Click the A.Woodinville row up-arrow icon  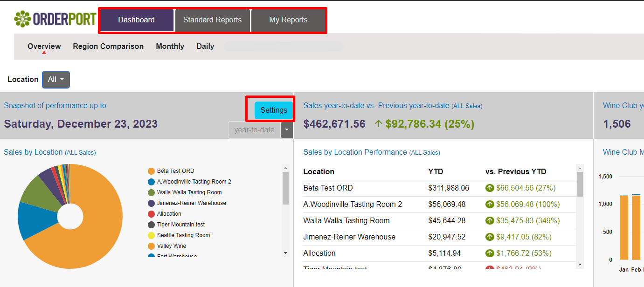[490, 205]
